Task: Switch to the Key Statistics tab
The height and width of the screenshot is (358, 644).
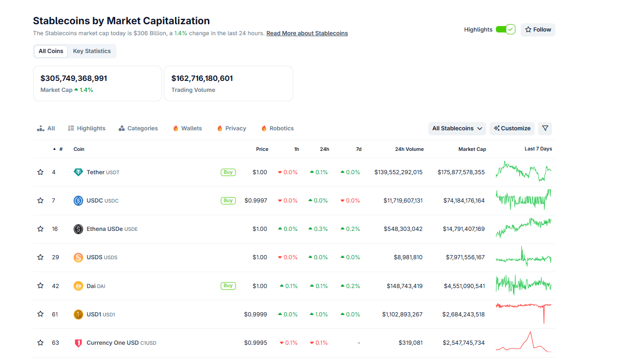Action: click(92, 51)
